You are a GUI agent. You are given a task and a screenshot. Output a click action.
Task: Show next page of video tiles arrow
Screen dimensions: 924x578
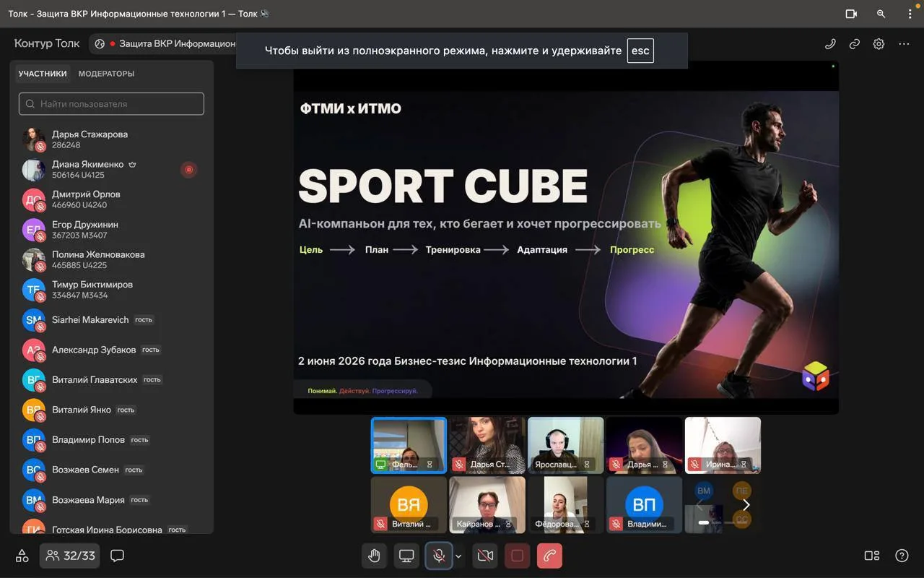746,505
